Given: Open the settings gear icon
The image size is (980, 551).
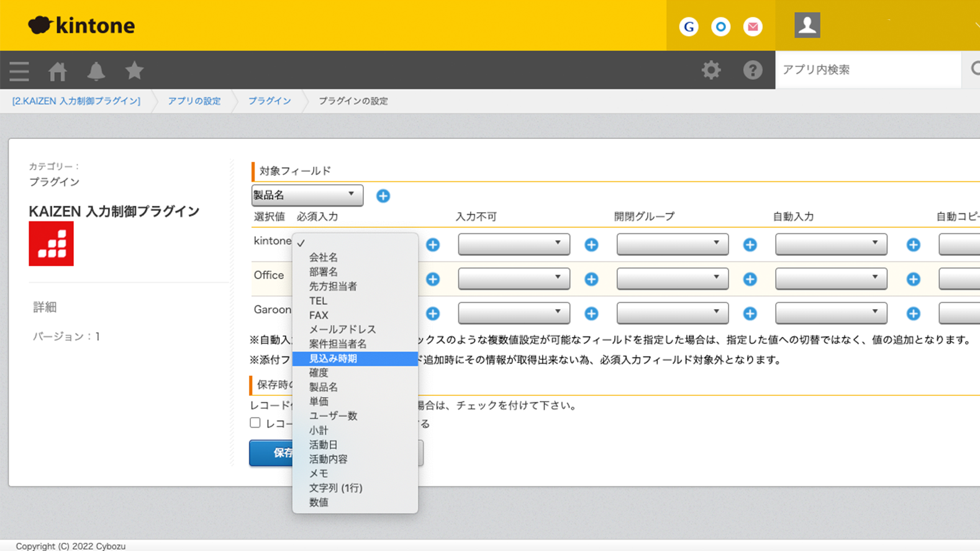Looking at the screenshot, I should tap(711, 70).
